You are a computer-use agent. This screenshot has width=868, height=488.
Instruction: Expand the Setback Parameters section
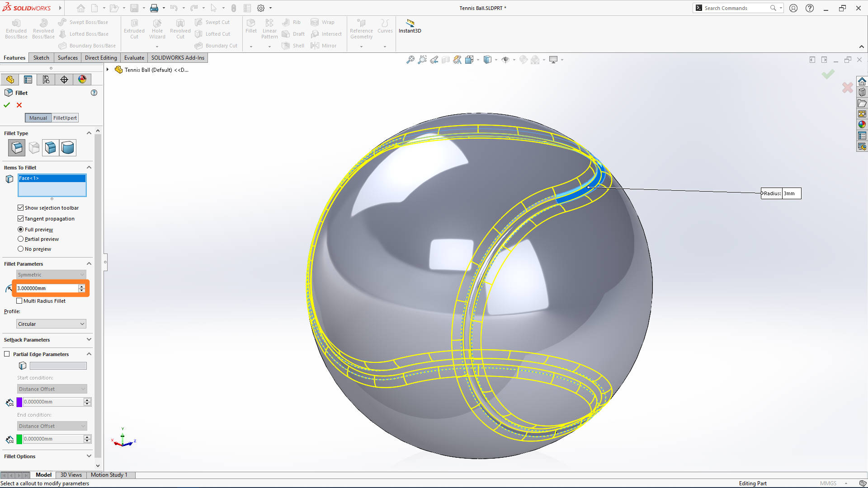(x=89, y=339)
